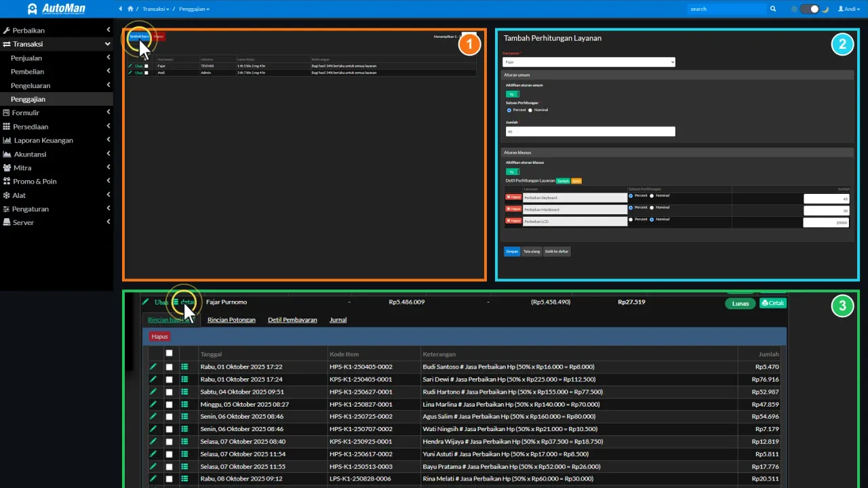Screen dimensions: 868x488
Task: Open list detail icon for Hendra Wijaya row
Action: (184, 441)
